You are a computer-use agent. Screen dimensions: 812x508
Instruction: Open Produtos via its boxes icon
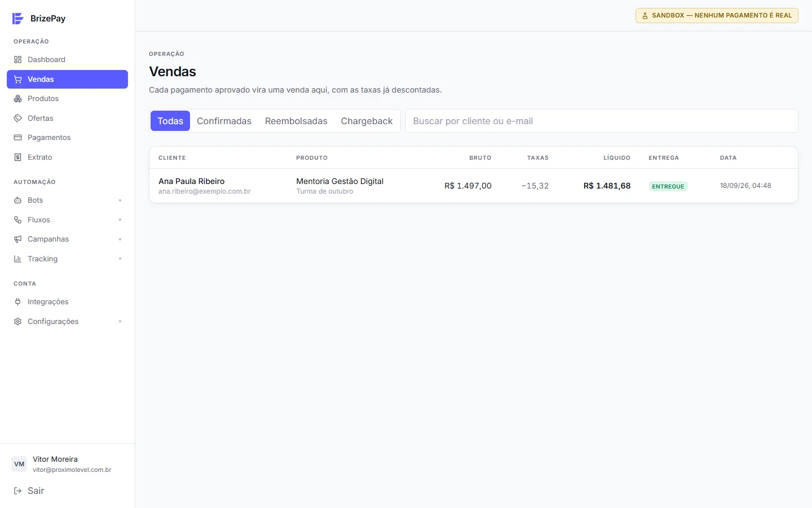coord(17,99)
